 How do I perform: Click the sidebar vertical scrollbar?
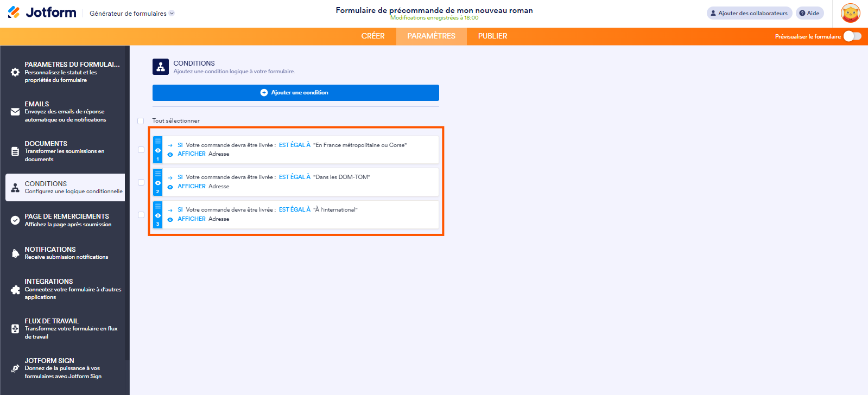127,203
